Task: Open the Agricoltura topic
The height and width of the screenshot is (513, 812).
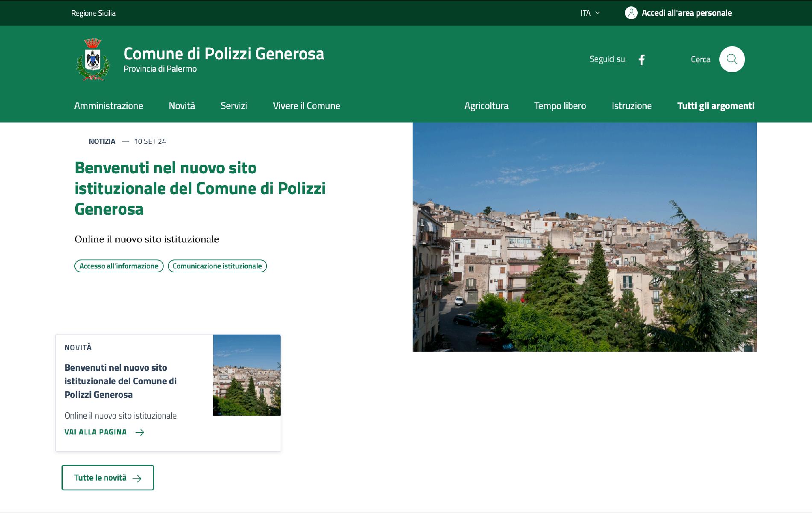Action: pos(486,106)
